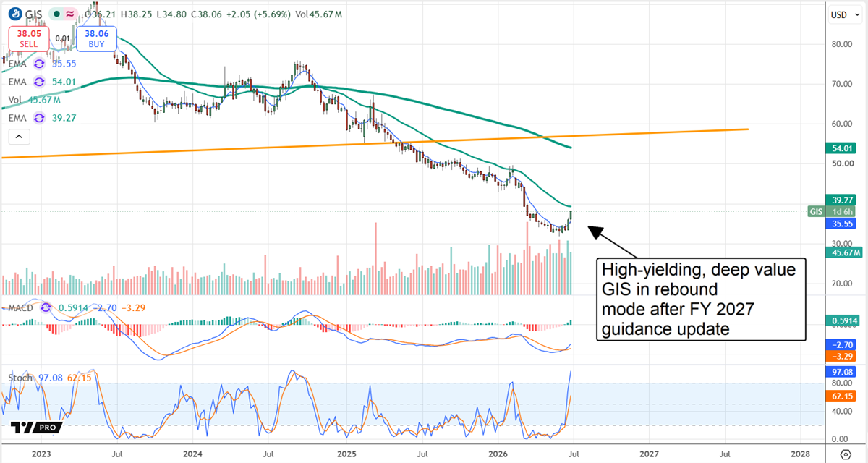This screenshot has width=868, height=463.
Task: Select the MACD indicator label
Action: 21,307
